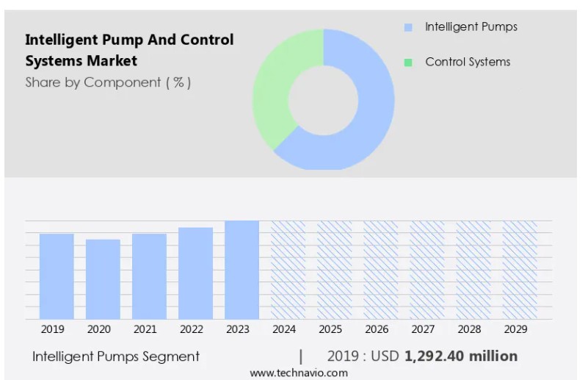The width and height of the screenshot is (588, 380).
Task: Click the Intelligent Pumps blue legend swatch
Action: [x=408, y=27]
